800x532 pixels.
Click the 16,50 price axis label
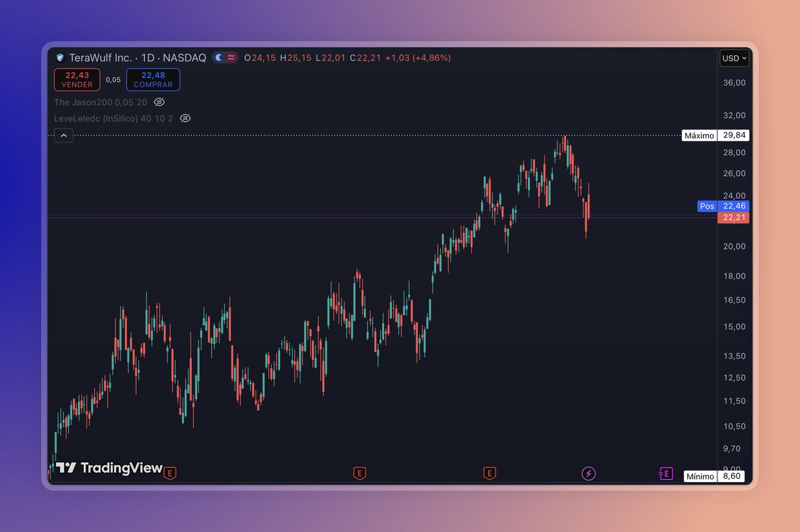(x=735, y=300)
